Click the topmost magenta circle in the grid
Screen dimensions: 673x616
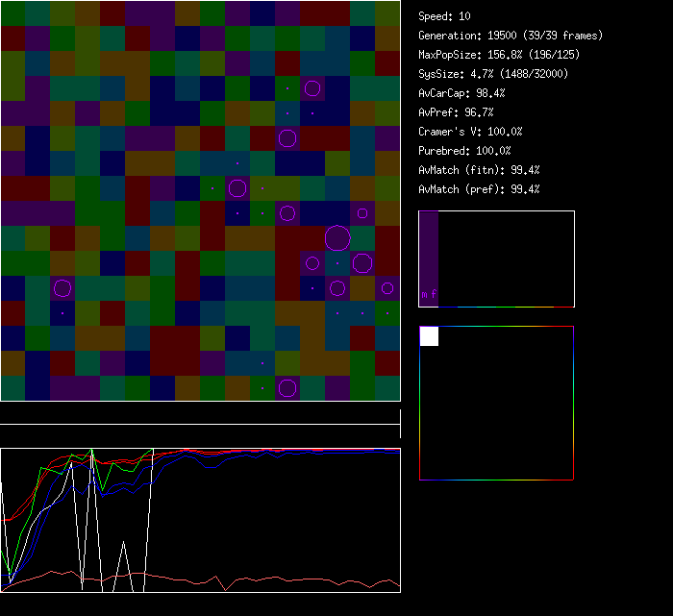coord(312,88)
